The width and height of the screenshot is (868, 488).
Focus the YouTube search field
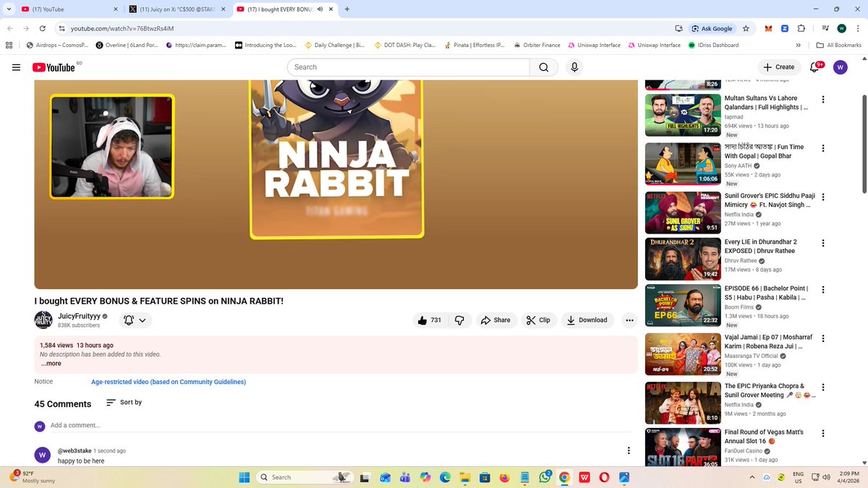click(409, 67)
